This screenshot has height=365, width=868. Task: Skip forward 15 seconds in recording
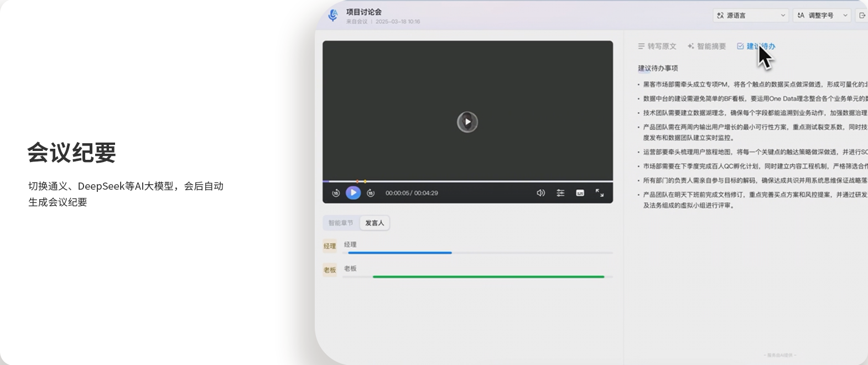point(371,193)
